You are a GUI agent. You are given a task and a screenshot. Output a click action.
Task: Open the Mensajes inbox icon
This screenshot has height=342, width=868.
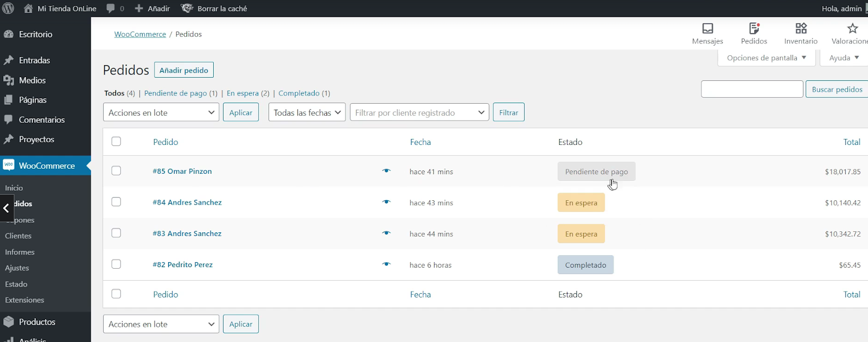[707, 28]
